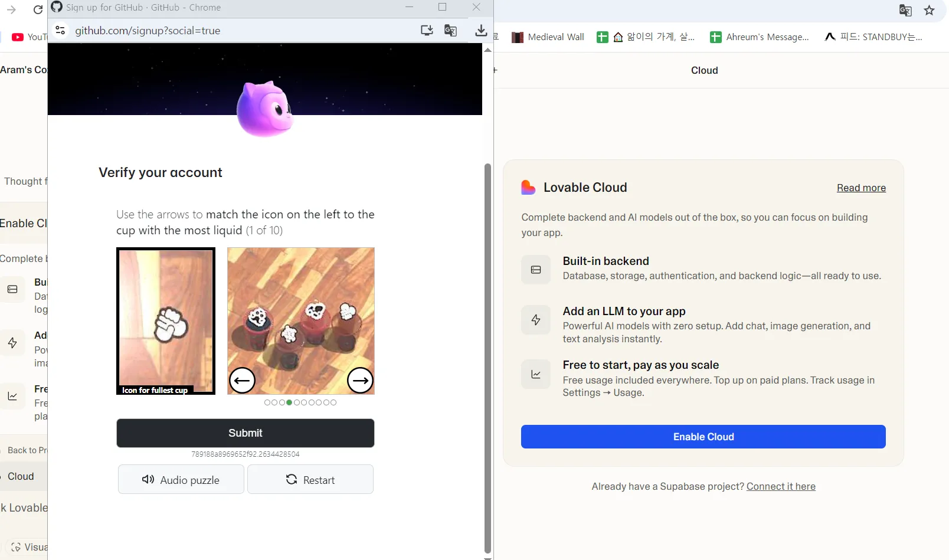This screenshot has width=949, height=560.
Task: Click the right arrow on the captcha image
Action: 360,381
